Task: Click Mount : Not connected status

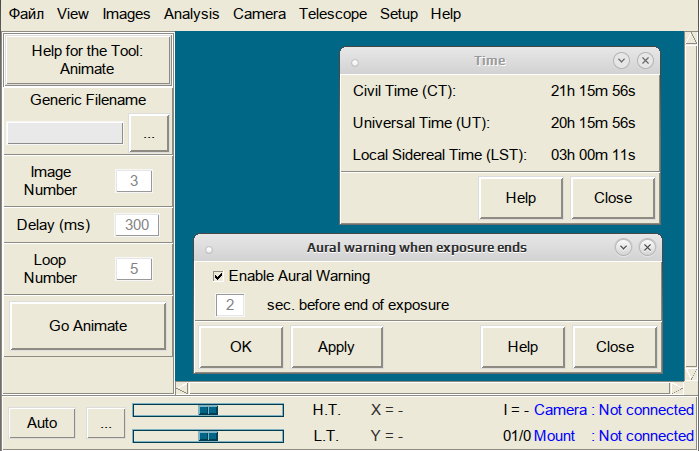Action: pyautogui.click(x=614, y=436)
